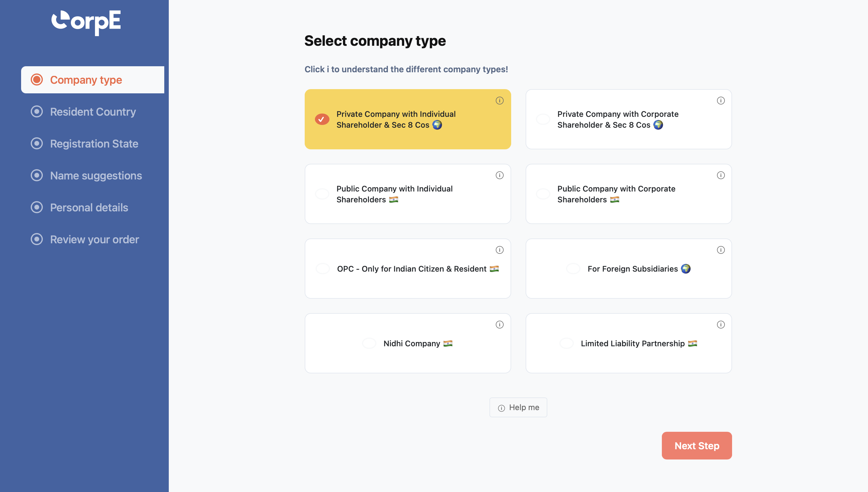Image resolution: width=868 pixels, height=492 pixels.
Task: Open info for Public Company Corporate Shareholders
Action: pyautogui.click(x=721, y=175)
